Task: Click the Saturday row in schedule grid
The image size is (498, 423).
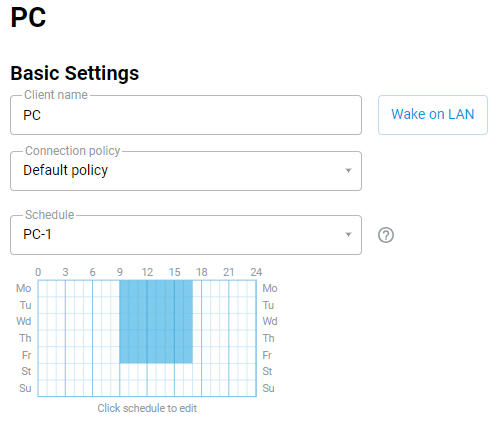Action: [x=147, y=371]
